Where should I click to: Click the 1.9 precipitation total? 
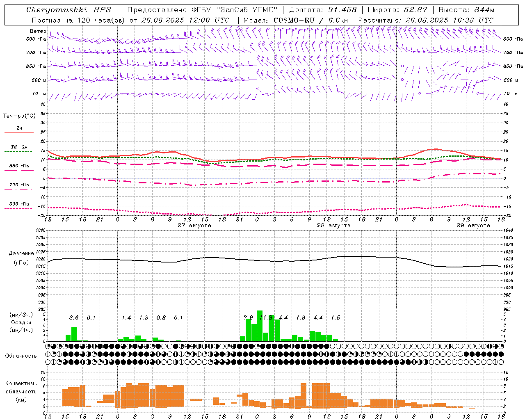(x=301, y=318)
